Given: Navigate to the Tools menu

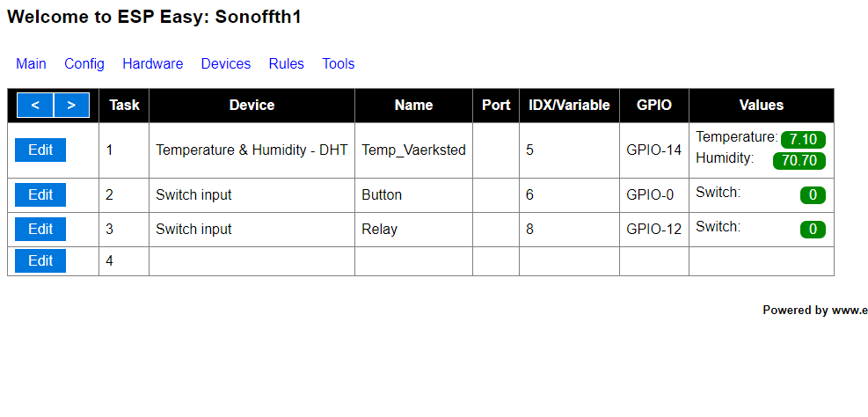Looking at the screenshot, I should click(x=339, y=63).
